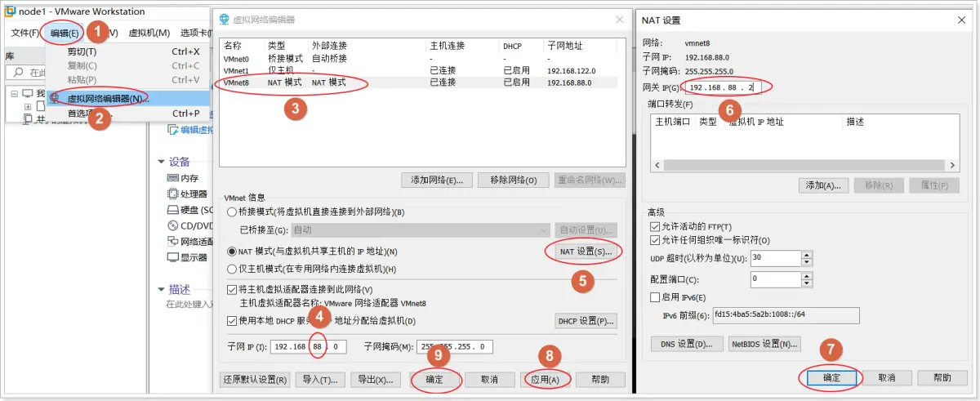Viewport: 980px width, 401px height.
Task: Click the 硬盘 hard disk device icon
Action: click(172, 209)
